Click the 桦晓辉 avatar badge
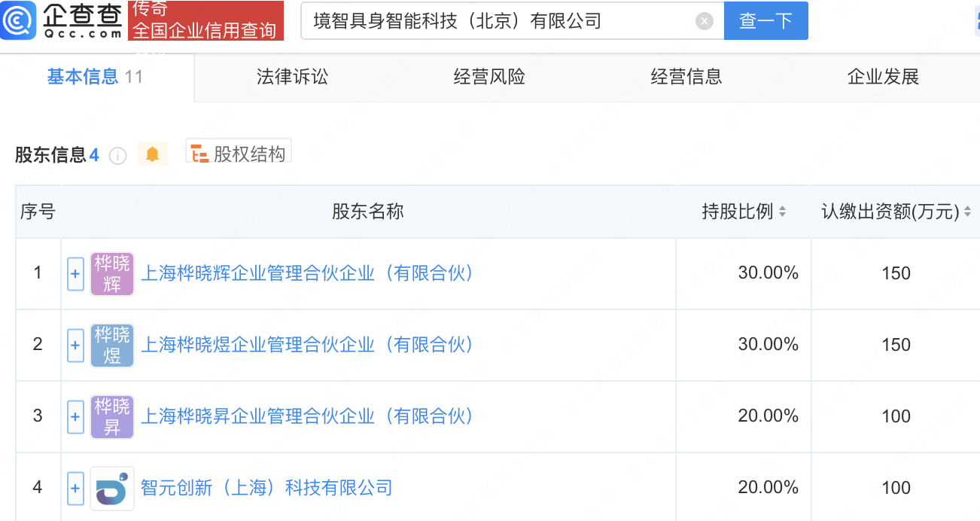This screenshot has height=521, width=980. coord(112,273)
